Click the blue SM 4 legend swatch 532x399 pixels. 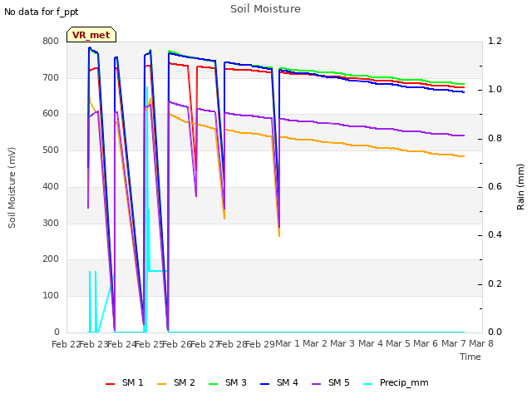pyautogui.click(x=265, y=384)
